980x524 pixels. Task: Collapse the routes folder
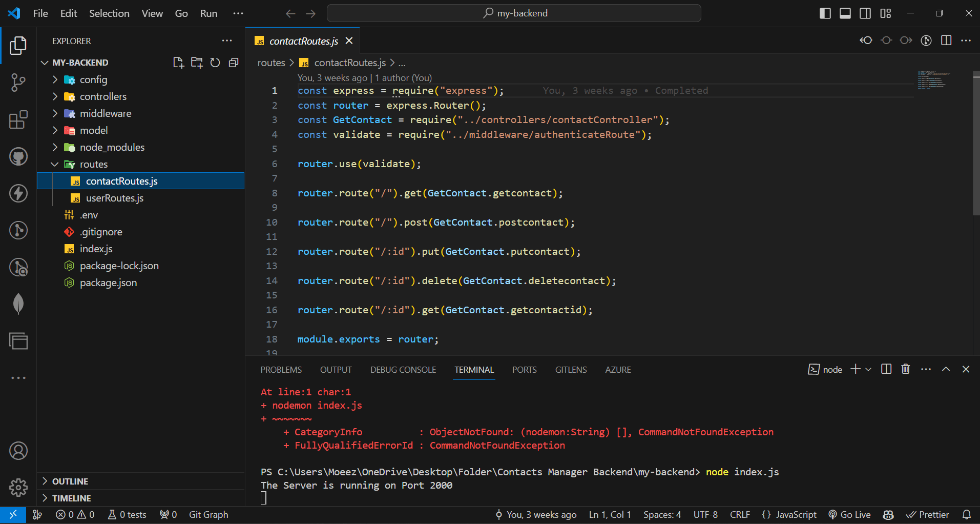pos(94,164)
